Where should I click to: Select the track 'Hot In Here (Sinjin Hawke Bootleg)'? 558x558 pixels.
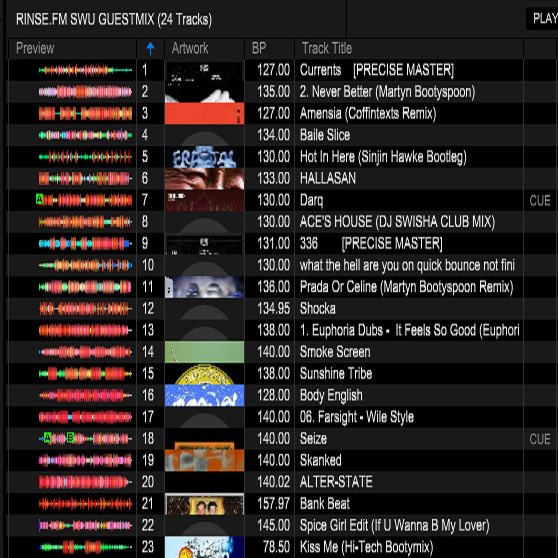[x=383, y=157]
